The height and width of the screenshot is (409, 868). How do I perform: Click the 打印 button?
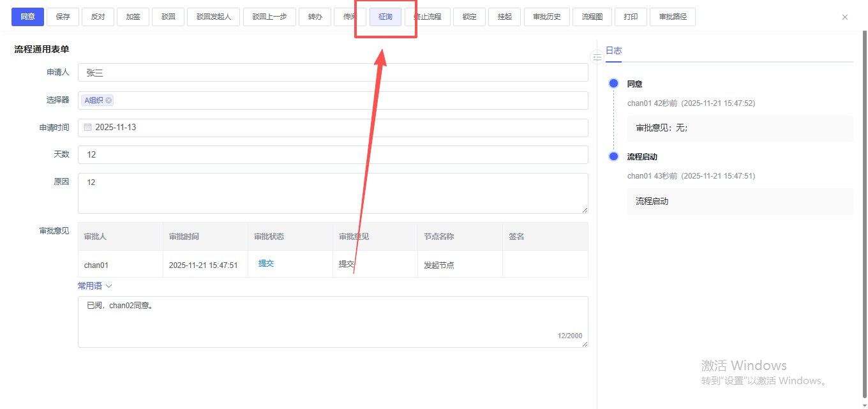tap(631, 17)
